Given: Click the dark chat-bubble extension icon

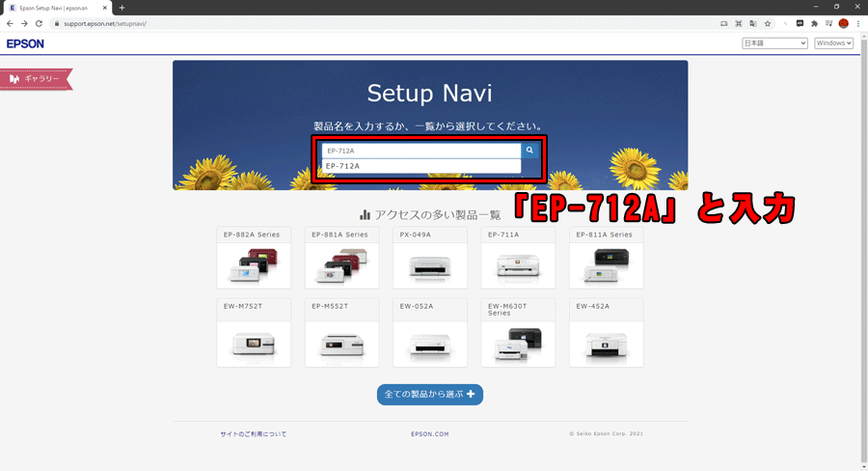Looking at the screenshot, I should tap(800, 24).
